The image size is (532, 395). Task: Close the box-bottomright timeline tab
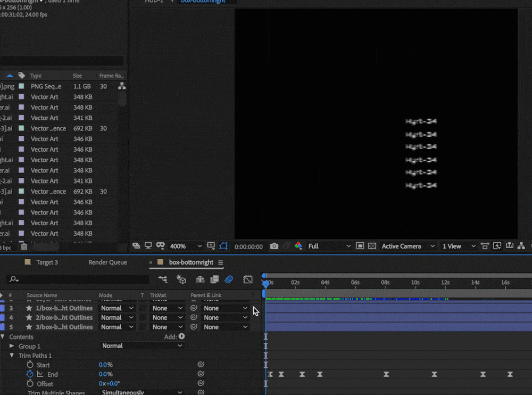coord(151,262)
